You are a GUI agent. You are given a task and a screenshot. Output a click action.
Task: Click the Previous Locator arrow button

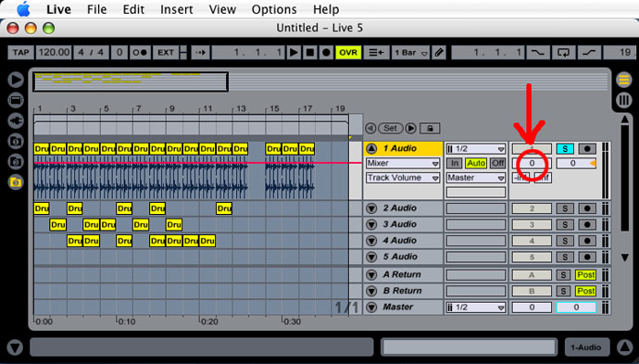[x=370, y=129]
